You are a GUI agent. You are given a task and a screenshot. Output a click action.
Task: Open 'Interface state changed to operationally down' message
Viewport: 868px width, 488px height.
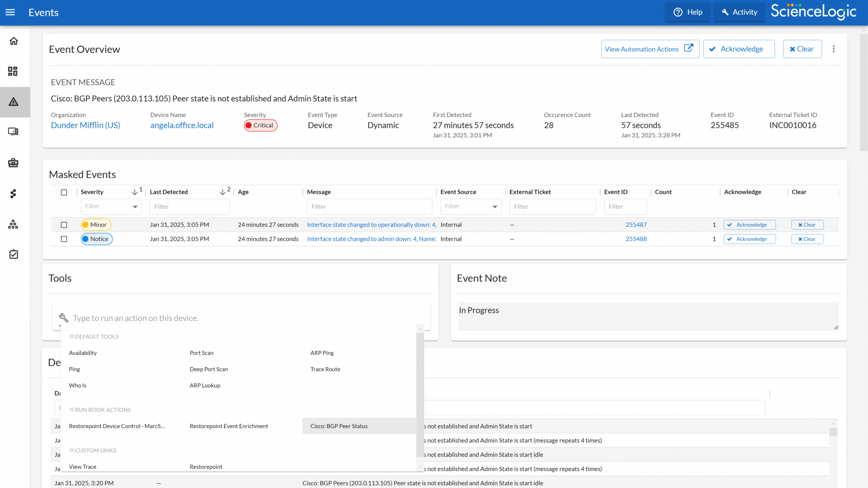[372, 225]
